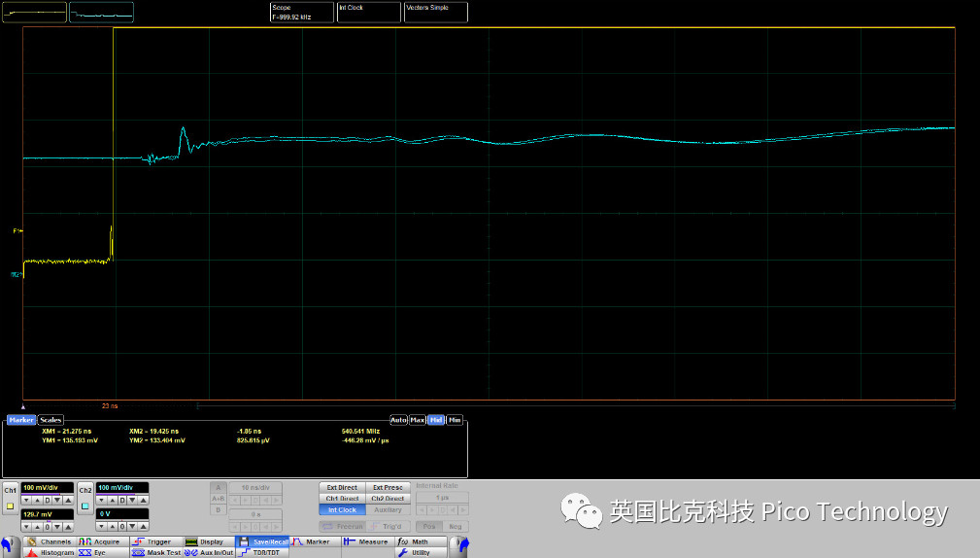Select Ch1 Direct trigger source
Screen dimensions: 980x558
coord(341,498)
